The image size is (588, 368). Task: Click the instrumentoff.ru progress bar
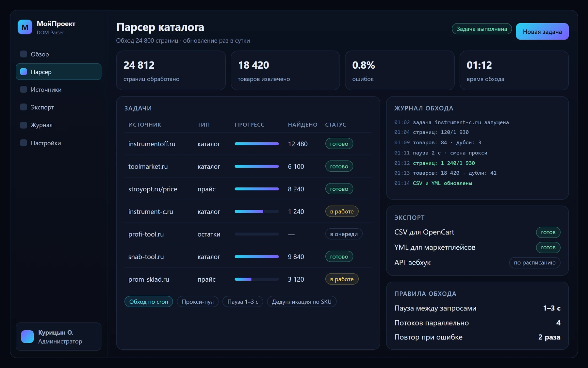(257, 144)
